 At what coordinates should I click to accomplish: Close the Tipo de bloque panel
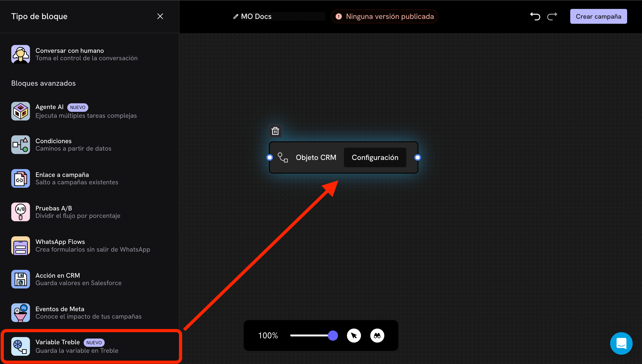(x=160, y=16)
